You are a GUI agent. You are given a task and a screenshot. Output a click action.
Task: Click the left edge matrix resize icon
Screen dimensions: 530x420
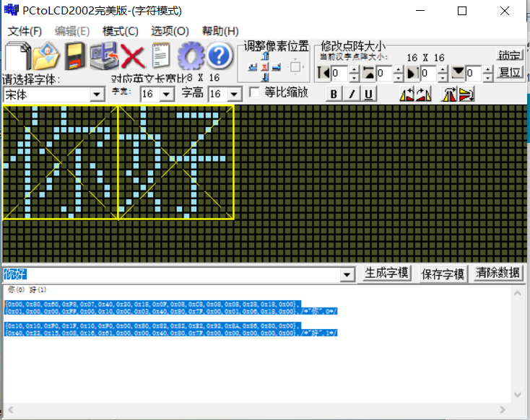point(323,73)
